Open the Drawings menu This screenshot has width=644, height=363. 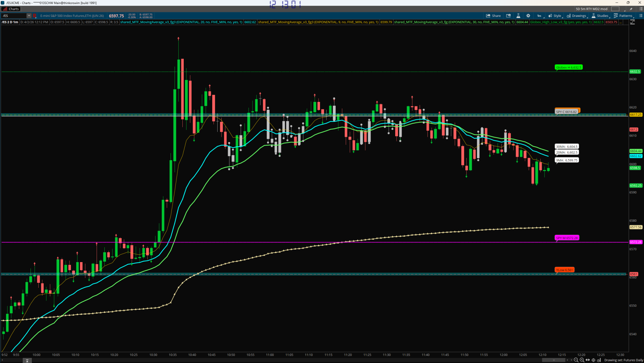point(577,16)
